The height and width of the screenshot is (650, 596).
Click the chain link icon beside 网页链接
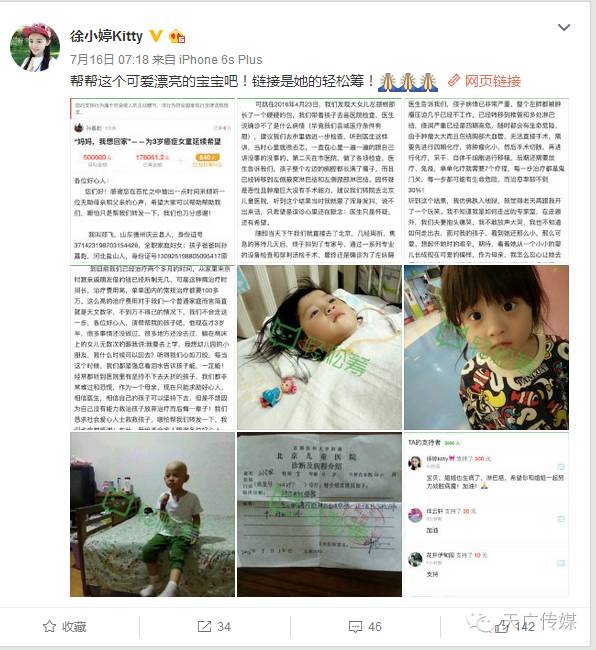pyautogui.click(x=454, y=80)
